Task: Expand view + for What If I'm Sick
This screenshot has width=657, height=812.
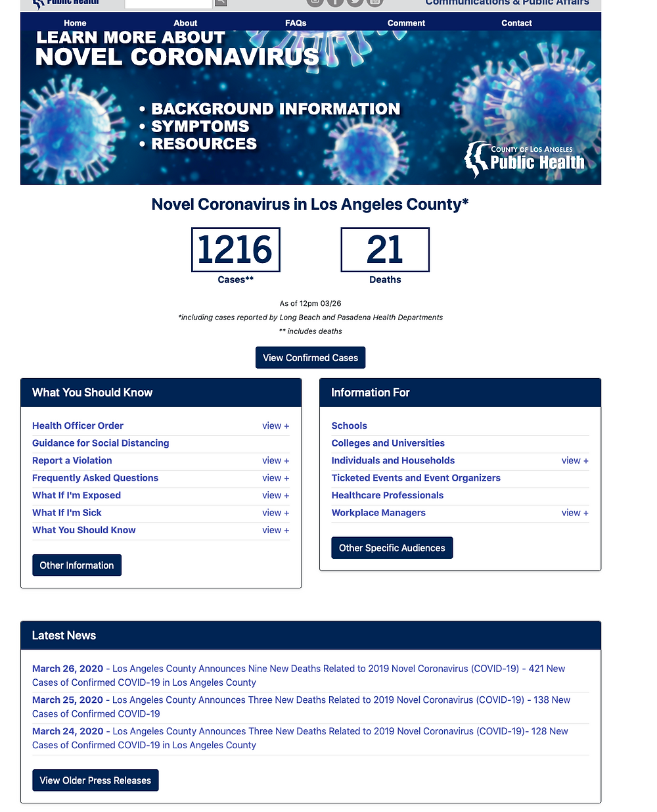Action: (x=276, y=513)
